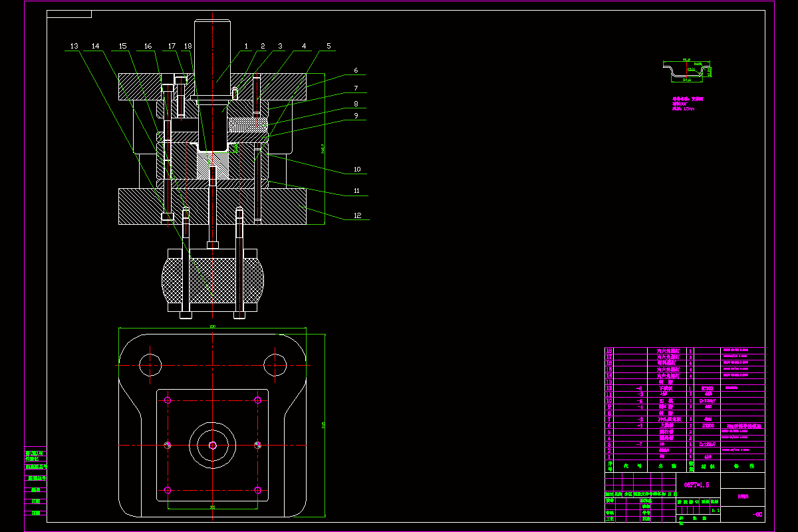Click row number 18 in the parts list
798x532 pixels.
(x=609, y=351)
